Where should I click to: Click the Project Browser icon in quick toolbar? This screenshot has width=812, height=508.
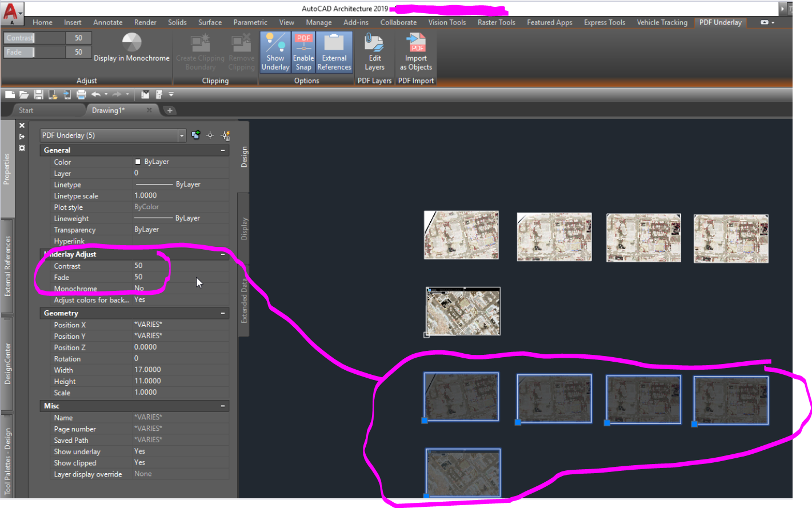point(145,94)
